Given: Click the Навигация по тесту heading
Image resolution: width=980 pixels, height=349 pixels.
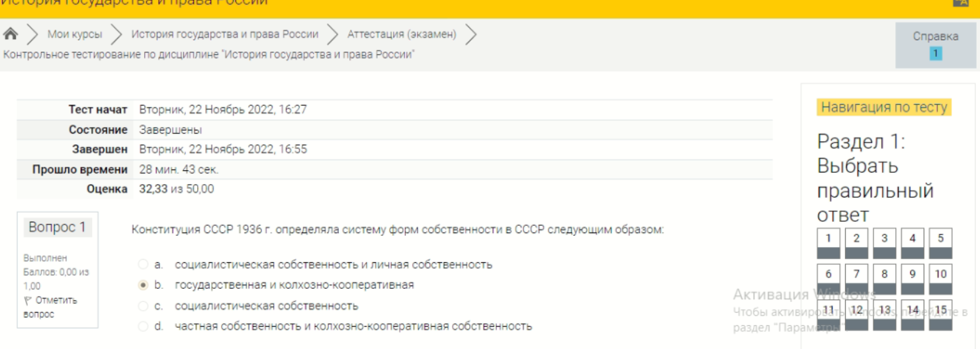Looking at the screenshot, I should click(x=884, y=107).
